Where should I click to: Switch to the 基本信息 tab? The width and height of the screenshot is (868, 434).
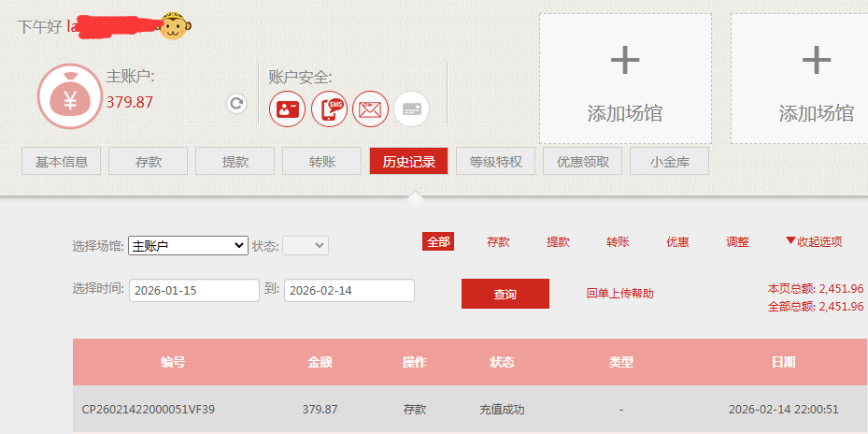click(62, 162)
